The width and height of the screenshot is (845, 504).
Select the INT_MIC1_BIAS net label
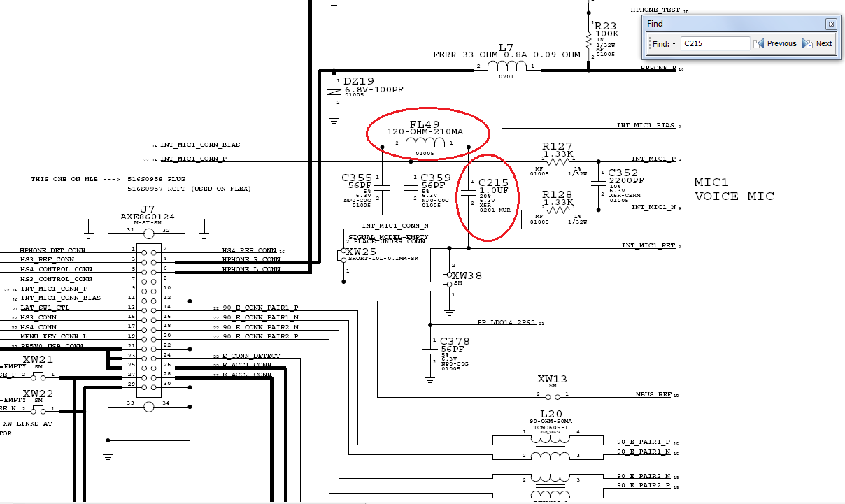(646, 125)
